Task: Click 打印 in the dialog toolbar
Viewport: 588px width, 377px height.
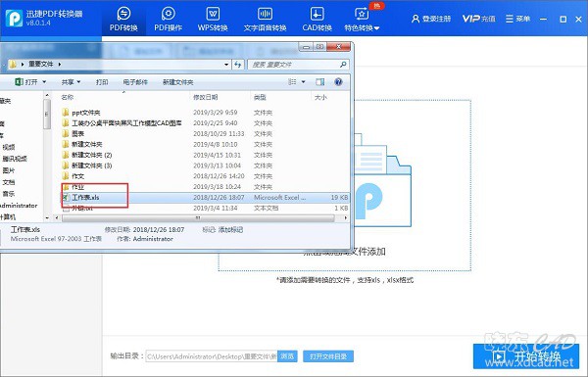Action: coord(102,82)
